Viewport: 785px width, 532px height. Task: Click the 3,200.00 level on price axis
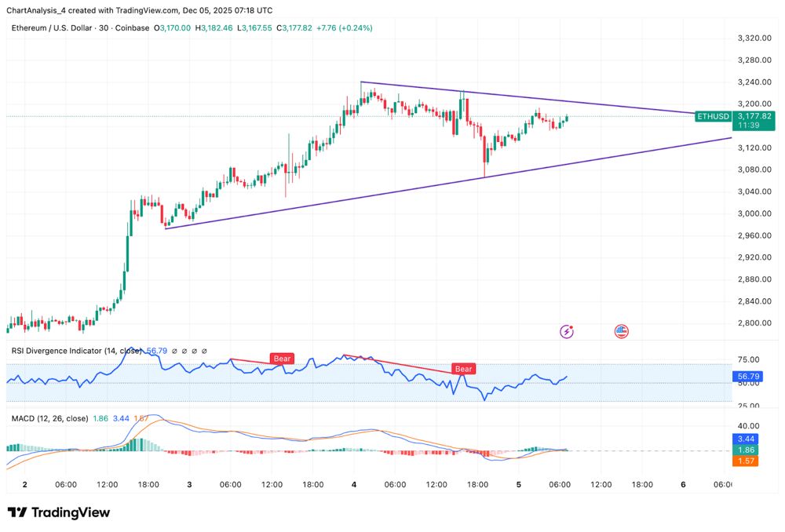point(753,104)
